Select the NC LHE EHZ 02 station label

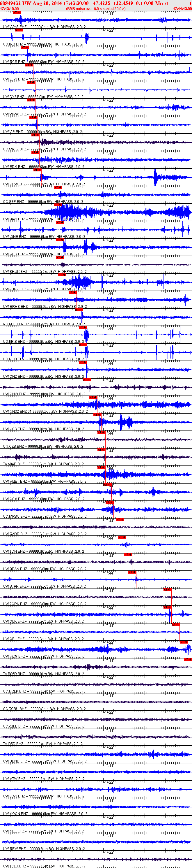click(16, 324)
